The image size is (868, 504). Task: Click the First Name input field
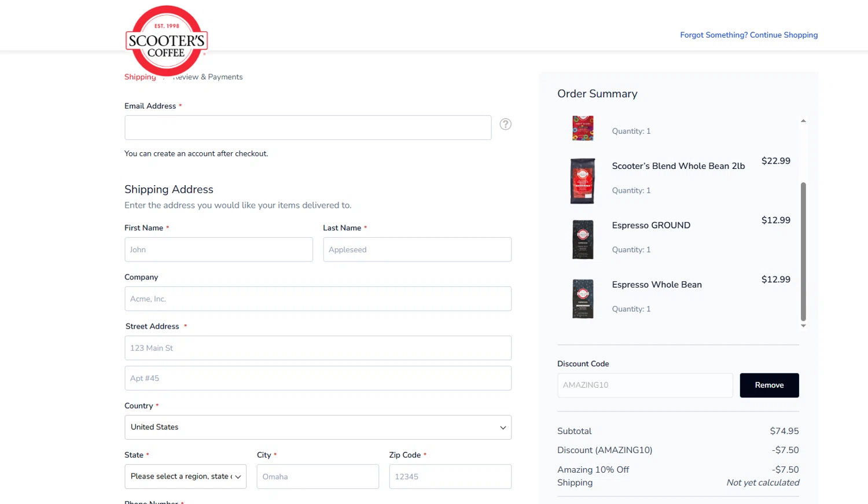(219, 249)
